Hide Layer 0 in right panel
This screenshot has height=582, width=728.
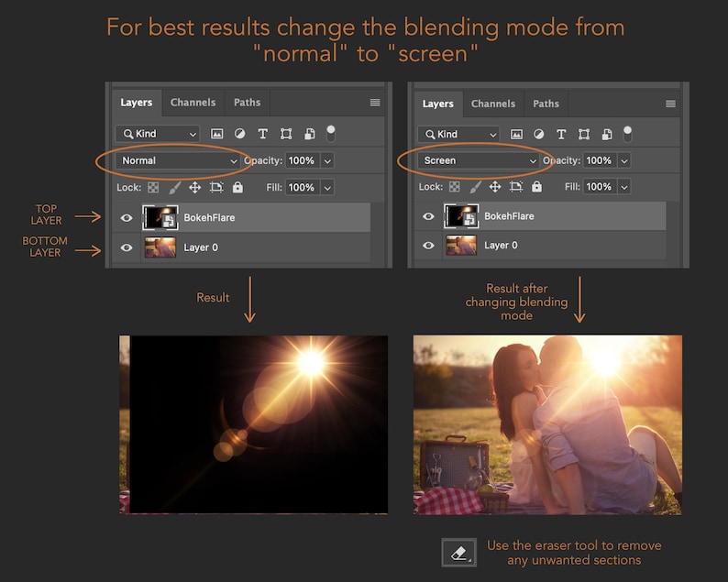click(428, 245)
